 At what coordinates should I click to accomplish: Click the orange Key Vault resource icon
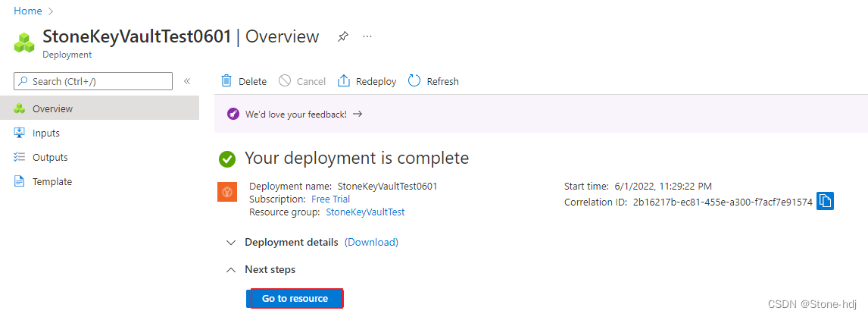click(x=227, y=192)
